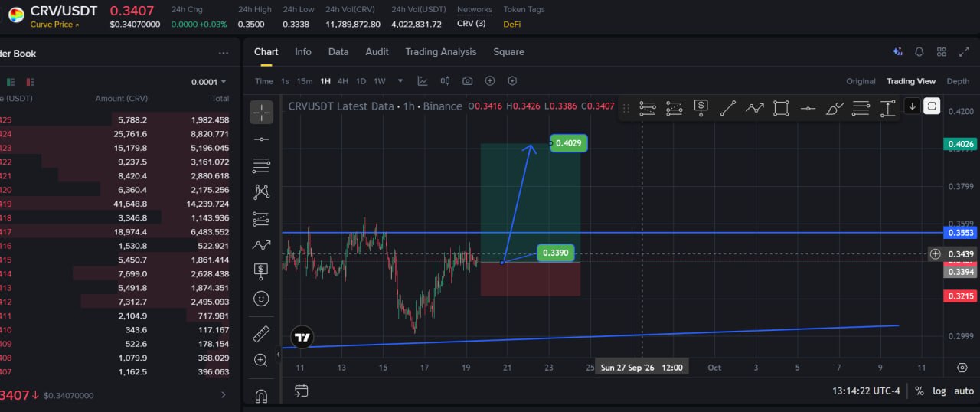The image size is (980, 412).
Task: Open the Data tab
Action: (x=338, y=52)
